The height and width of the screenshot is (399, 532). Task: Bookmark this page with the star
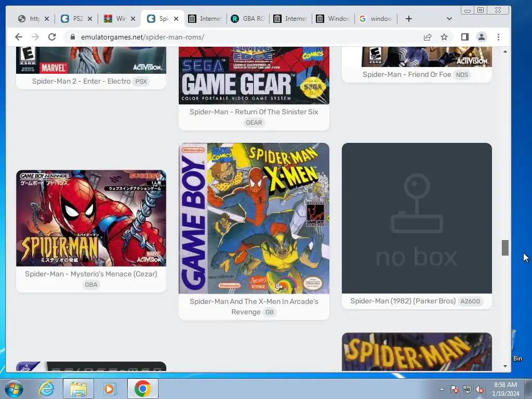(444, 37)
